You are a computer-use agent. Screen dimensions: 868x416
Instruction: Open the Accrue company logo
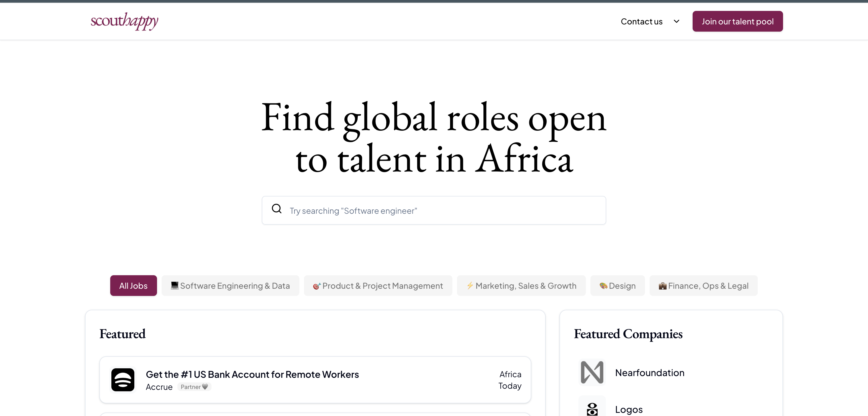123,380
